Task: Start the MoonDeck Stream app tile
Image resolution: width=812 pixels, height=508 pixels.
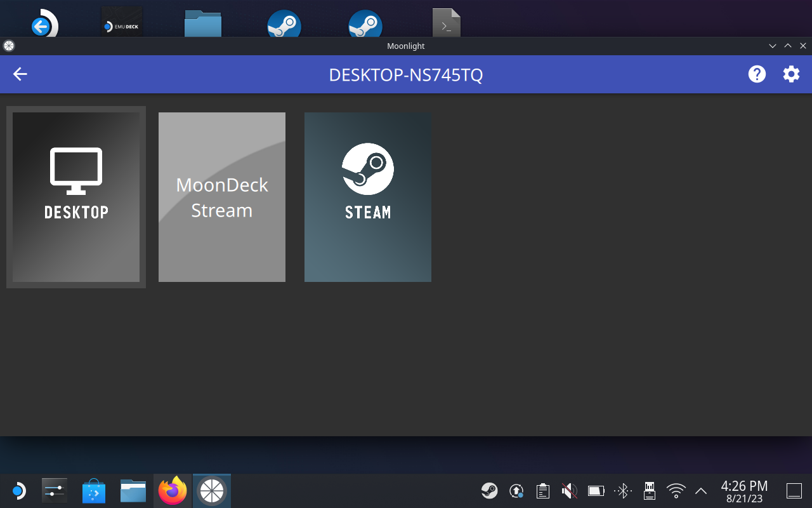Action: (222, 197)
